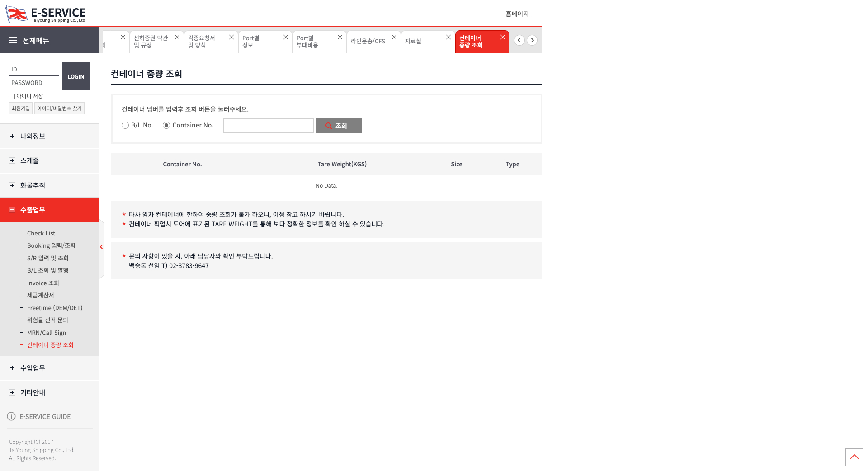The image size is (868, 471).
Task: Open Invoice 조회 menu item
Action: pos(43,283)
